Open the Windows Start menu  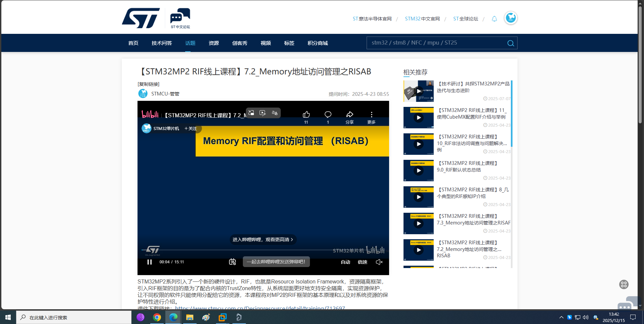point(8,317)
